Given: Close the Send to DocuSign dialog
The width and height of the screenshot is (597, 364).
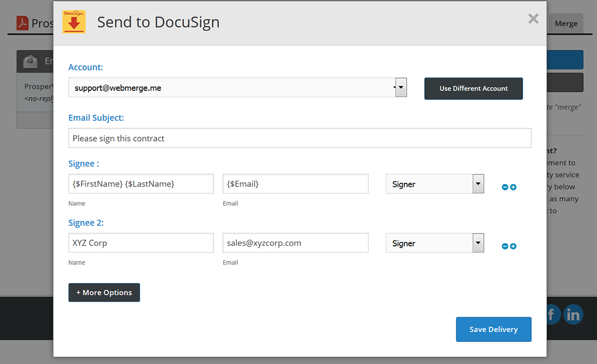Looking at the screenshot, I should [533, 19].
